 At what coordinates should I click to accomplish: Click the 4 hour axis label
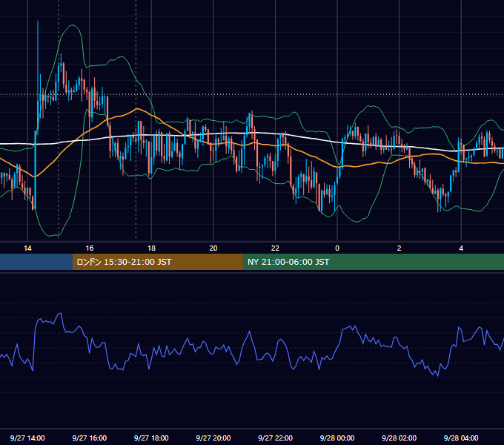coord(461,248)
